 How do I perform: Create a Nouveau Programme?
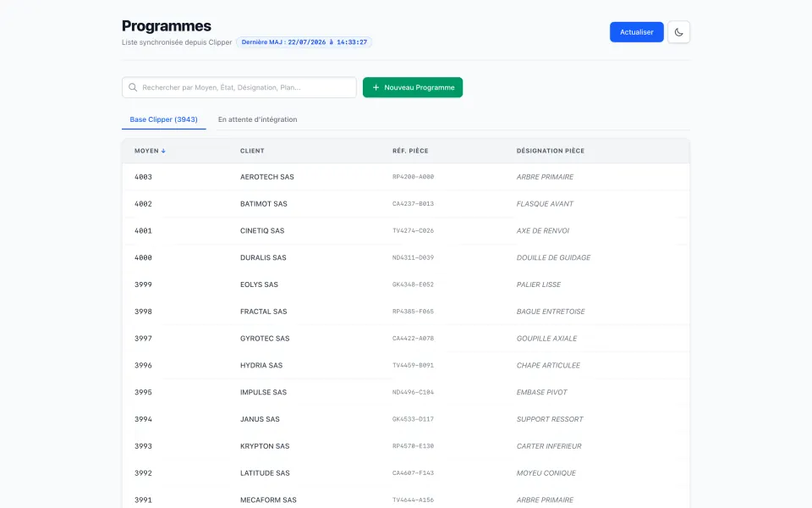click(x=413, y=87)
